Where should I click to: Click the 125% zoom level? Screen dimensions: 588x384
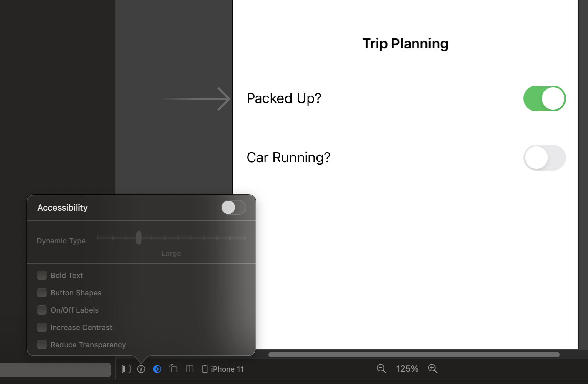(x=407, y=369)
